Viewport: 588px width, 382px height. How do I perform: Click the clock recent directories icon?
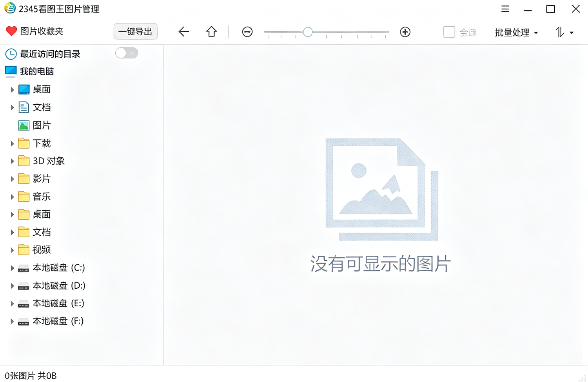click(11, 54)
